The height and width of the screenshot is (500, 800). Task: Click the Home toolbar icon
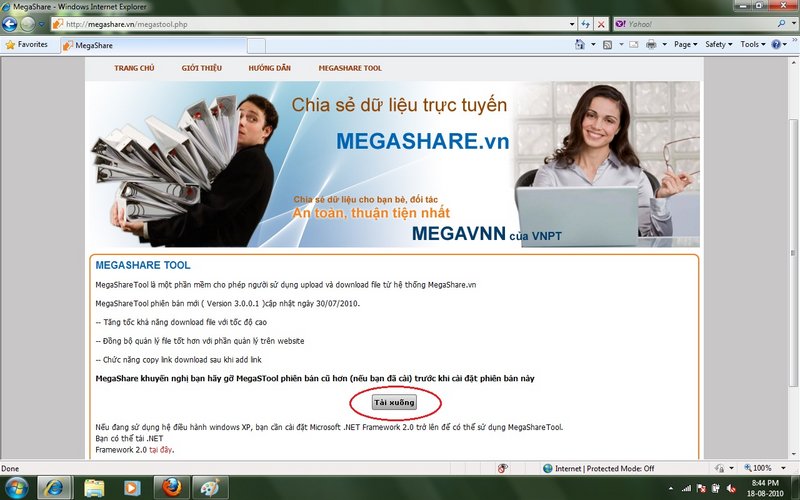coord(580,45)
